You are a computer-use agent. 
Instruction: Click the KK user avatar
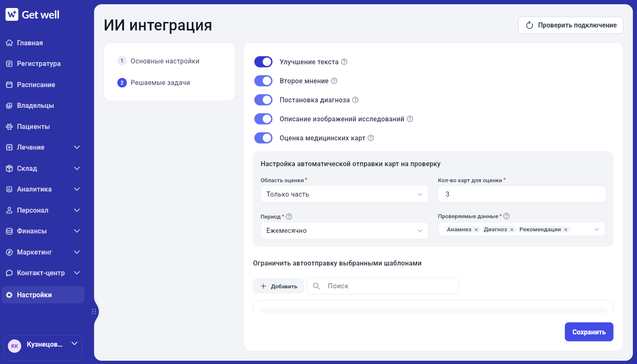15,346
